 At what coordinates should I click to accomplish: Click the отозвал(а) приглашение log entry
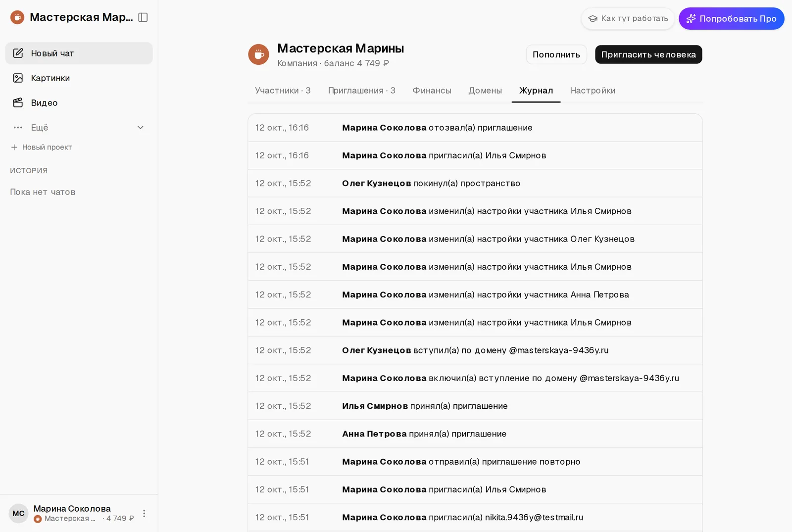click(x=475, y=128)
